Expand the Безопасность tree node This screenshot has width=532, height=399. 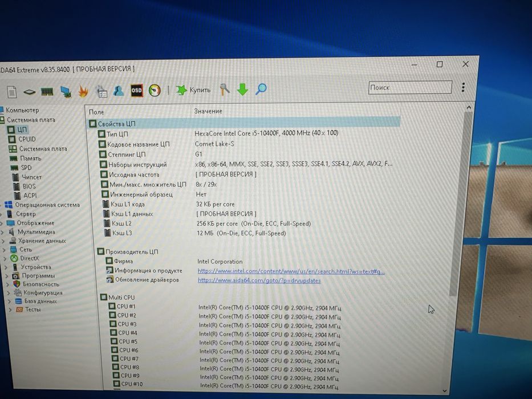pos(8,284)
